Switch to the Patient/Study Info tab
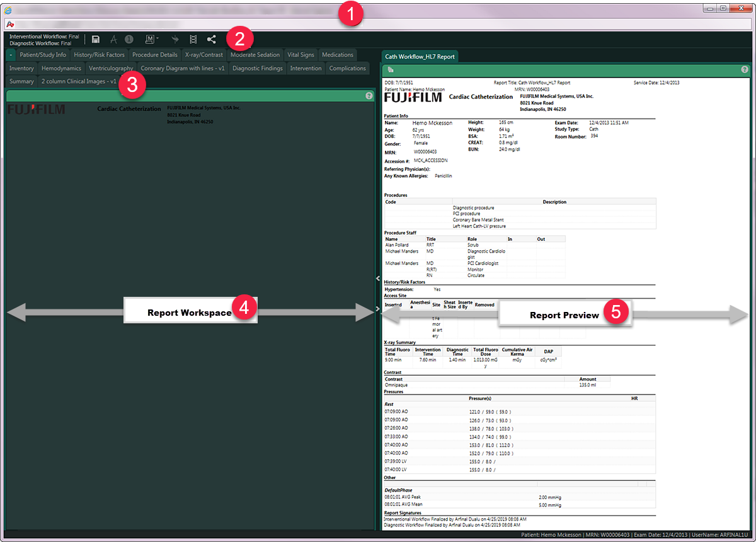 (43, 55)
